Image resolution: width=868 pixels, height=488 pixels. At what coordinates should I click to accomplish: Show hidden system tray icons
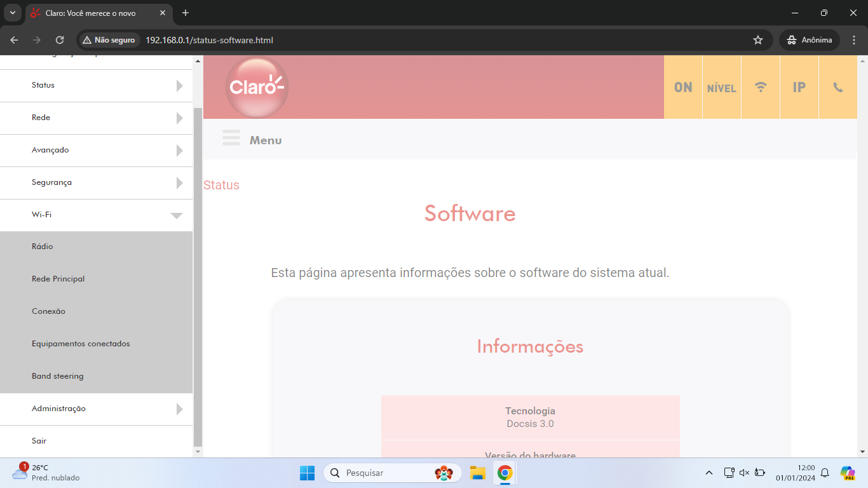[709, 473]
